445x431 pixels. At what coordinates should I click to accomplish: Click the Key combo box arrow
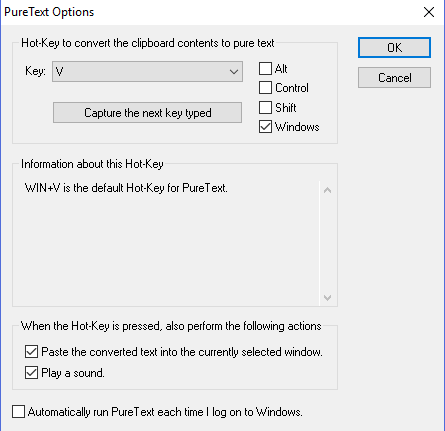(x=234, y=71)
